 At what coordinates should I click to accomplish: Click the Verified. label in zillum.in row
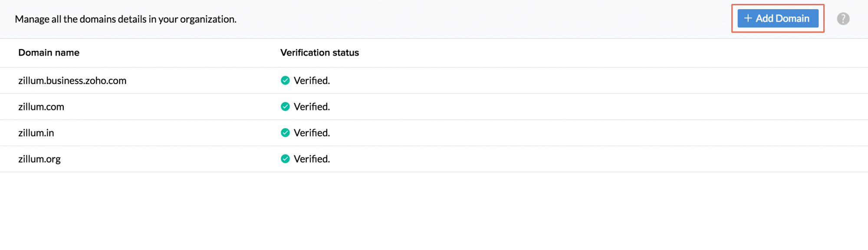312,133
